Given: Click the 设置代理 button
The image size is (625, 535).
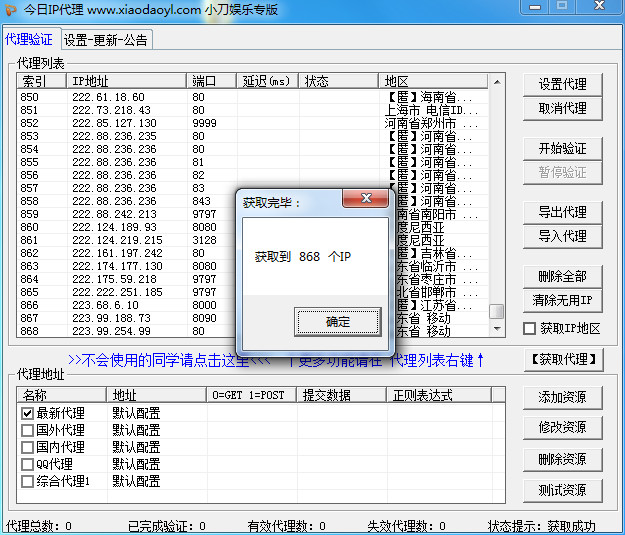Looking at the screenshot, I should 562,84.
